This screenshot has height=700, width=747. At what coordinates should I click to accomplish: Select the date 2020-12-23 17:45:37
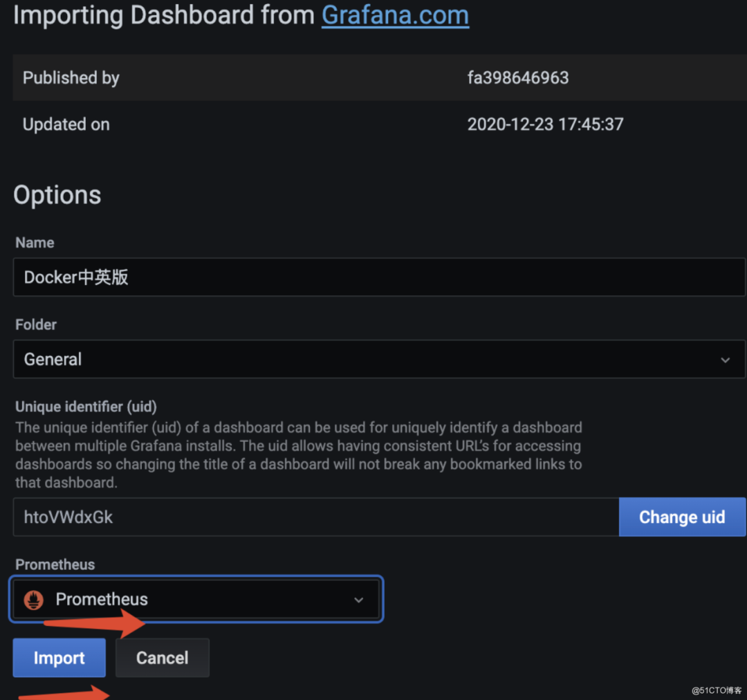tap(545, 125)
